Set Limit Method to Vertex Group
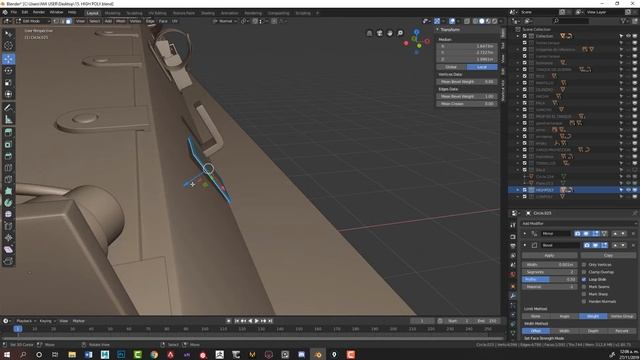Viewport: 640px width, 360px height. coord(622,316)
